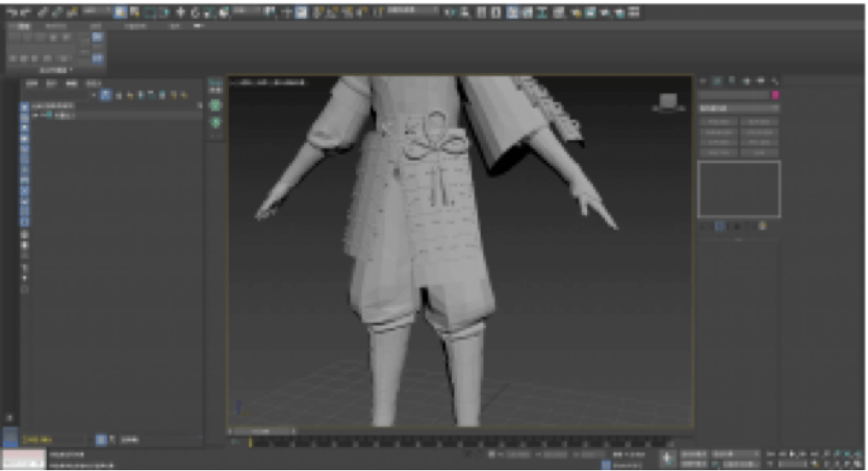Viewport: 868px width, 471px height.
Task: Click the pink object color swatch
Action: coord(775,95)
